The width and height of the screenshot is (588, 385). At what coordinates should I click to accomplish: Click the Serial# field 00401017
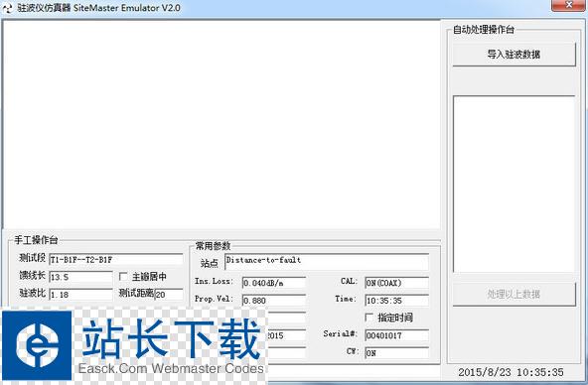[396, 335]
